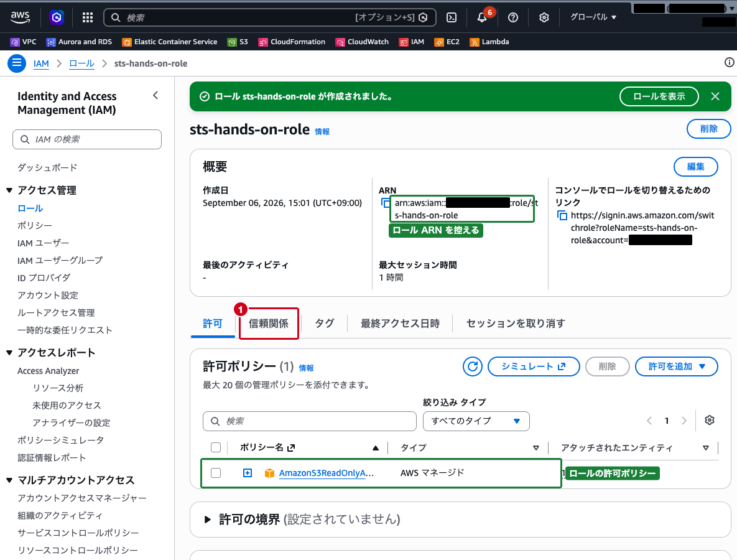Open the info panel icon at right edge
The image size is (737, 560).
coord(729,63)
